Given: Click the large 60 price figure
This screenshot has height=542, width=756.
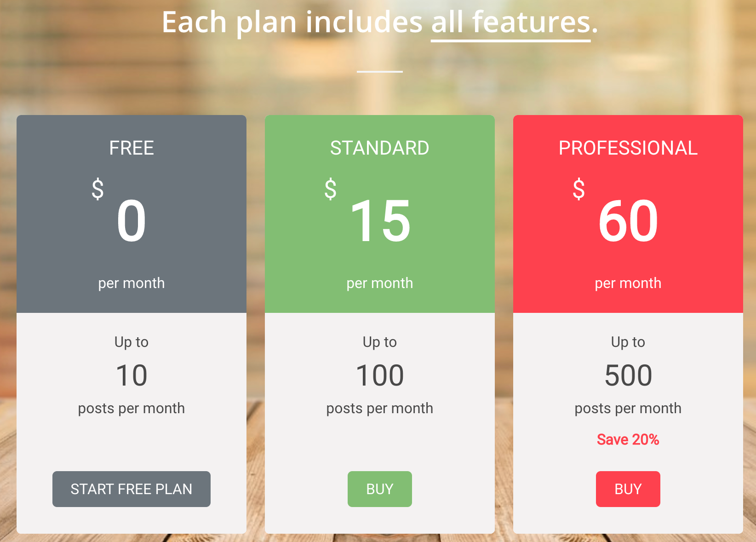Looking at the screenshot, I should (628, 221).
